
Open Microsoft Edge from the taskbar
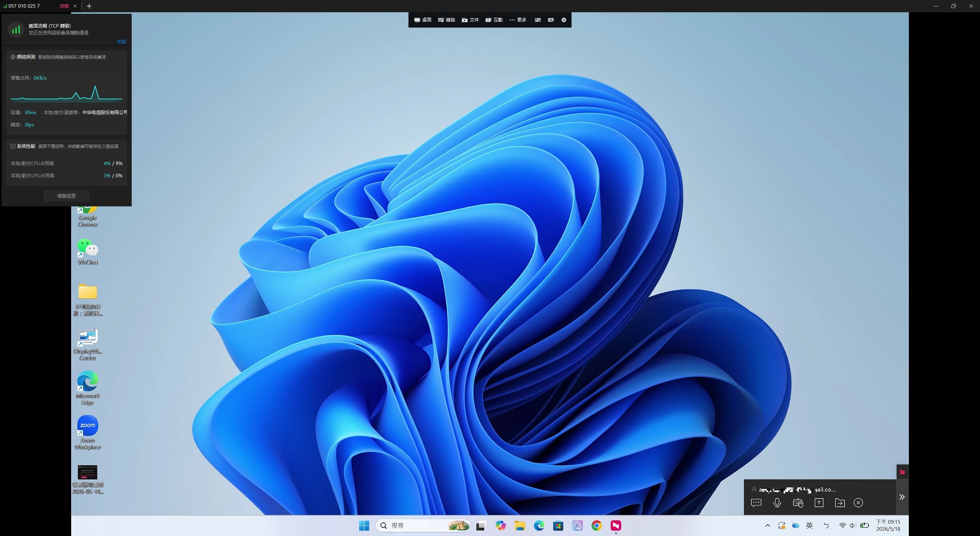(539, 526)
